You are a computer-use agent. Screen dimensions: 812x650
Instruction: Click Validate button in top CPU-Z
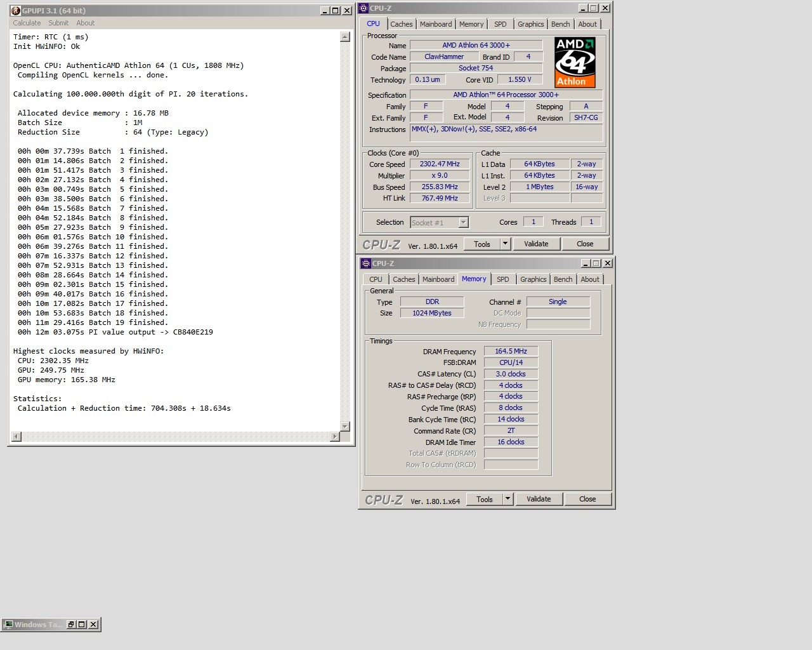(x=536, y=244)
